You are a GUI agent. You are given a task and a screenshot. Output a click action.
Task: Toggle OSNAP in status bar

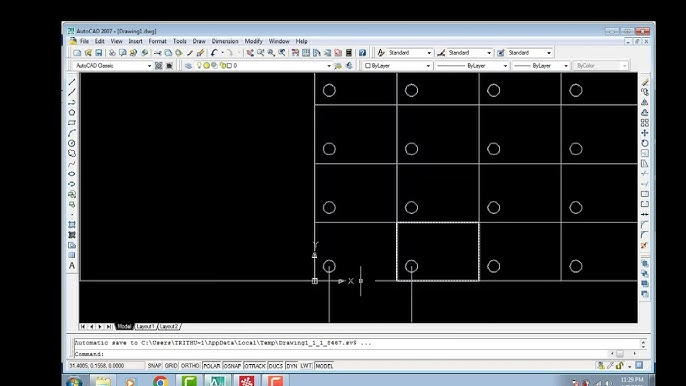232,366
